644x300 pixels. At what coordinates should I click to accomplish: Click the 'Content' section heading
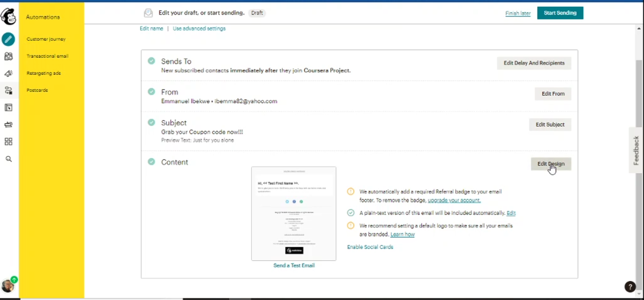(x=174, y=162)
